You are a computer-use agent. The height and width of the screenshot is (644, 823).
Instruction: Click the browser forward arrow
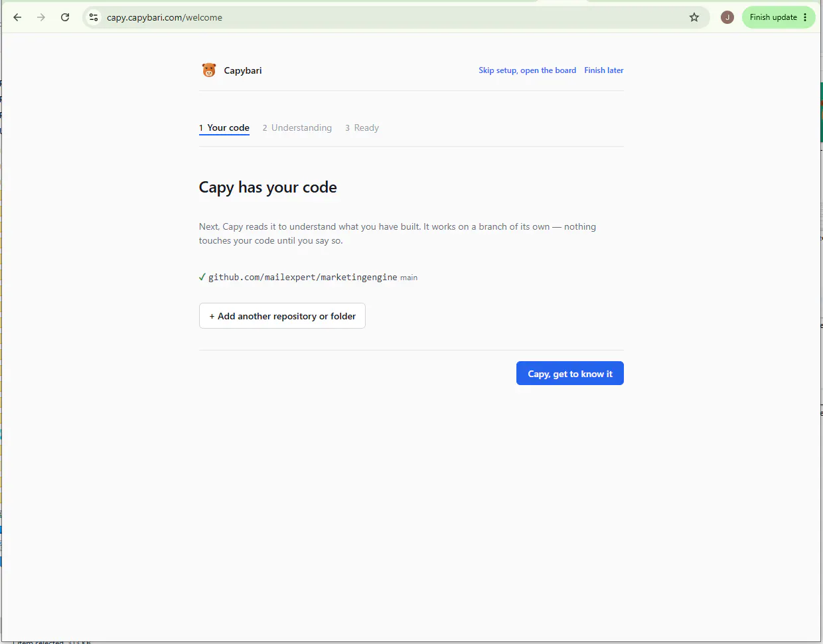pos(41,17)
